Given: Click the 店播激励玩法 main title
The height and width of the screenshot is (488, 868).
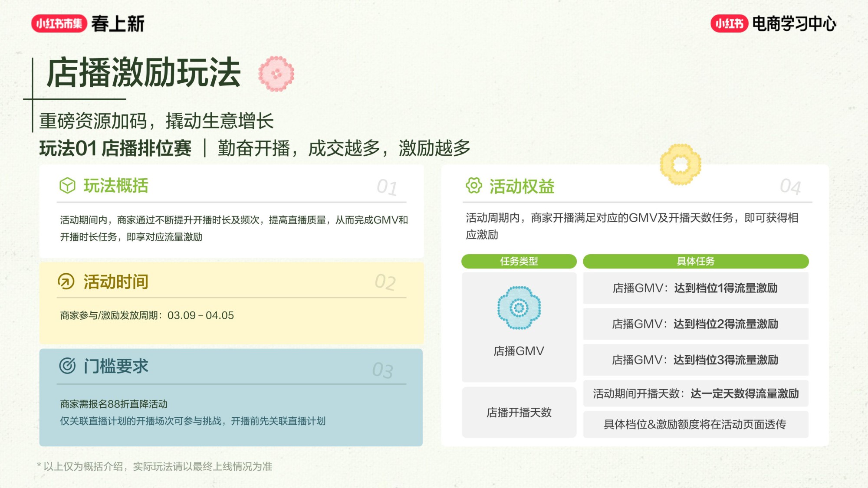Looking at the screenshot, I should click(144, 73).
